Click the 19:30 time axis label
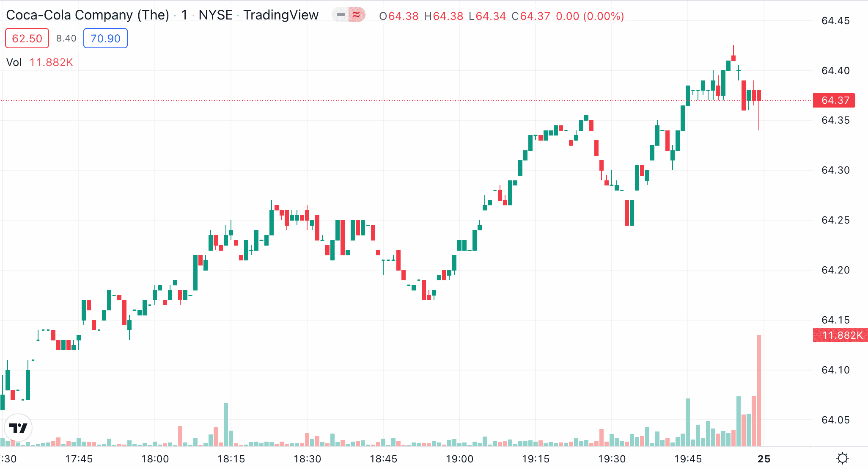The width and height of the screenshot is (868, 470). (612, 459)
